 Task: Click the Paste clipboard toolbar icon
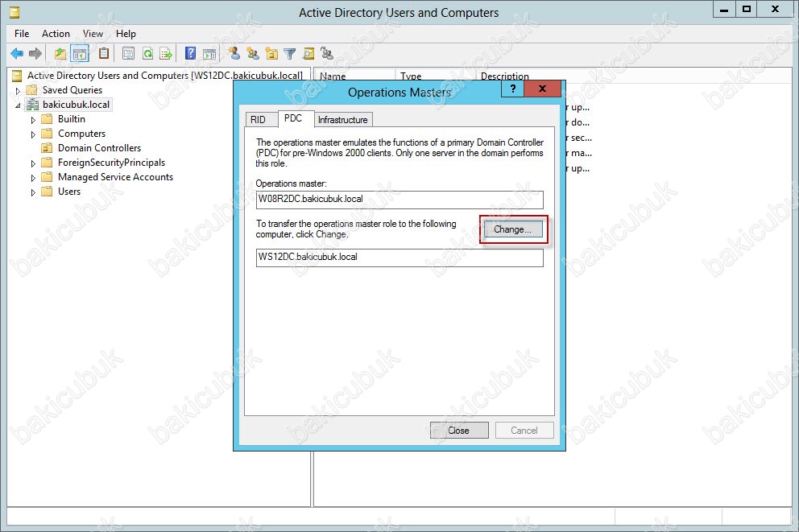104,53
